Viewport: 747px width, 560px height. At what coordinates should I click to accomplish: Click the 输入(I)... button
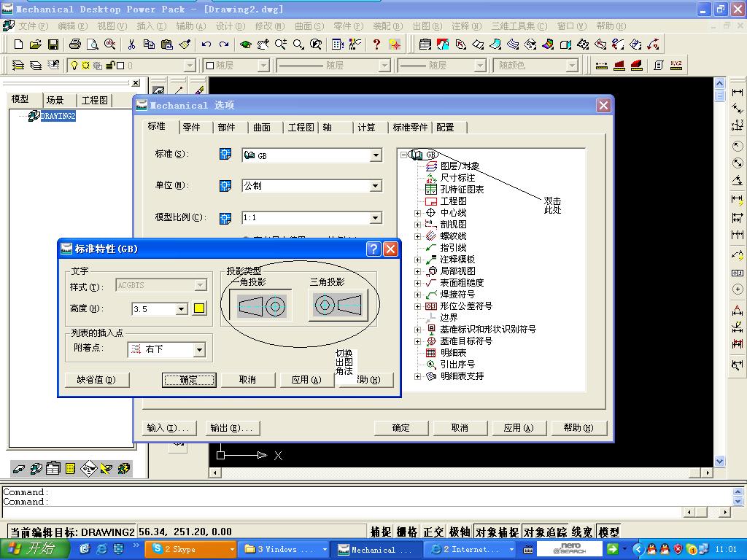click(171, 428)
